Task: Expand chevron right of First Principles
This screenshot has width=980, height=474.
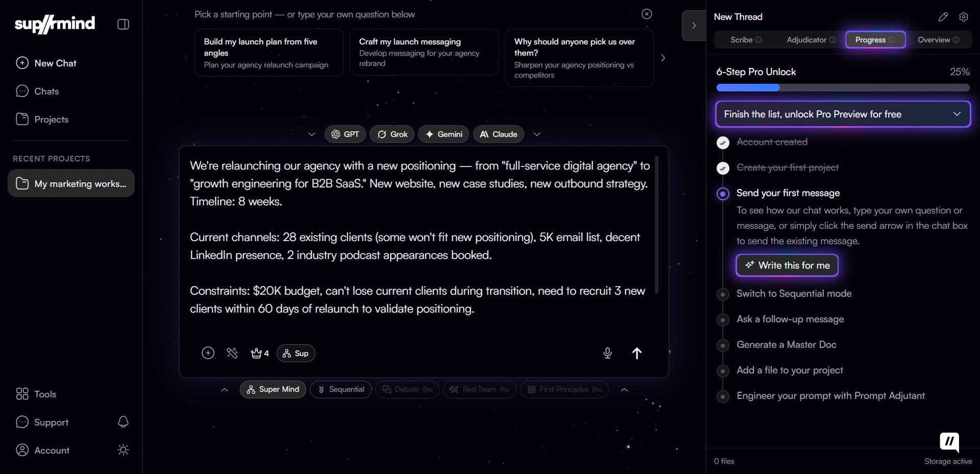Action: tap(624, 390)
